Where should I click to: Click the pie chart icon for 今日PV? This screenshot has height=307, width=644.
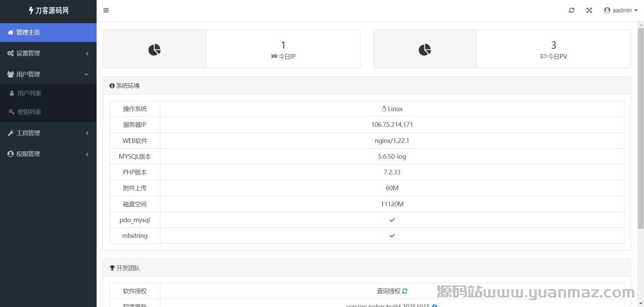[425, 49]
